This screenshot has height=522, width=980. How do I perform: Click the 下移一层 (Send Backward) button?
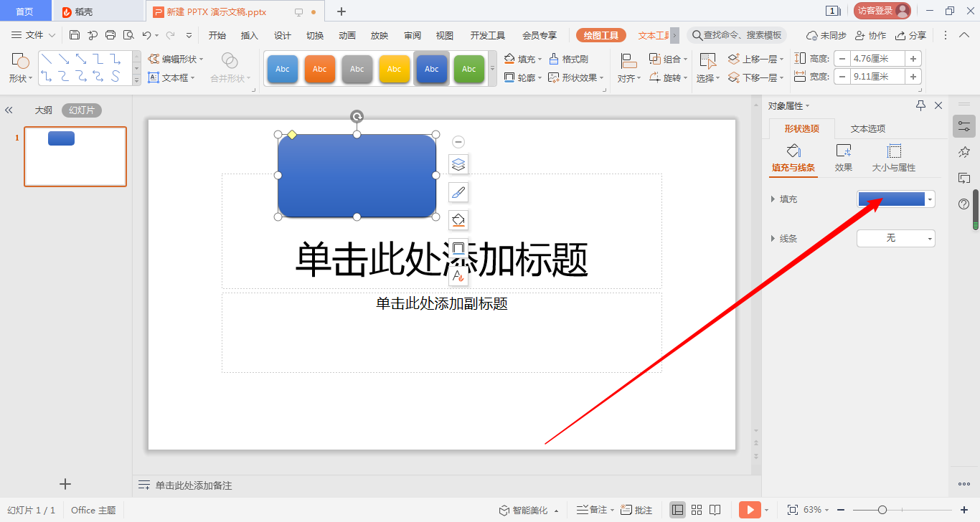(756, 77)
